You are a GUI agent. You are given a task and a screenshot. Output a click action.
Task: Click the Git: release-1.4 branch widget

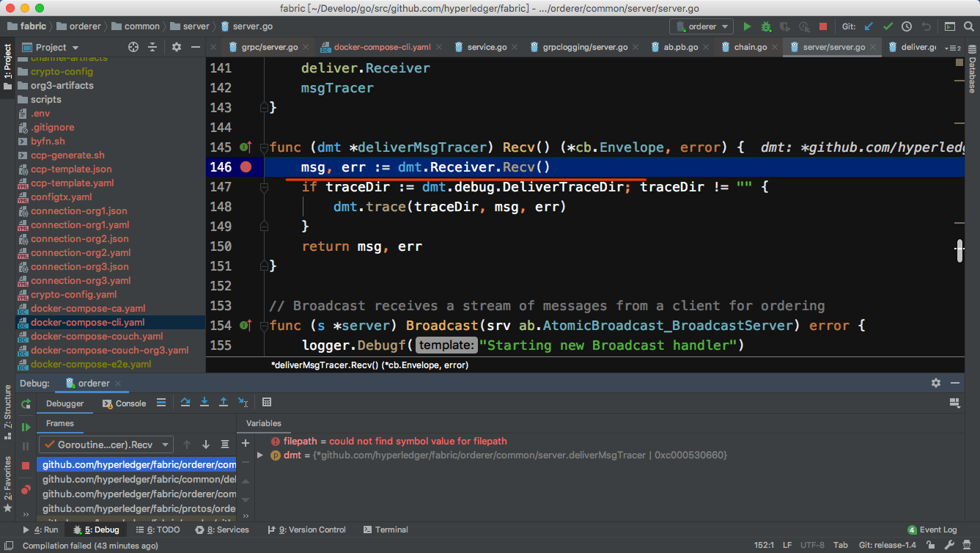[888, 545]
